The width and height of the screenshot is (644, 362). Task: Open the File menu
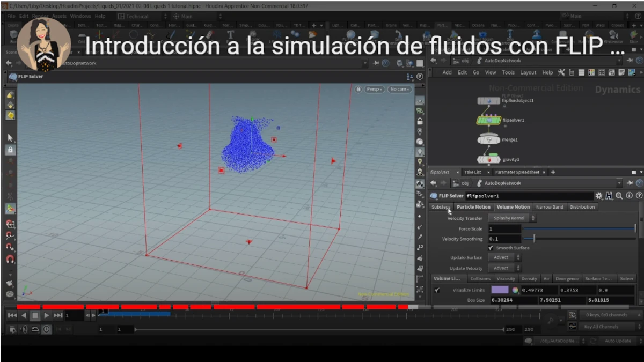(x=11, y=17)
